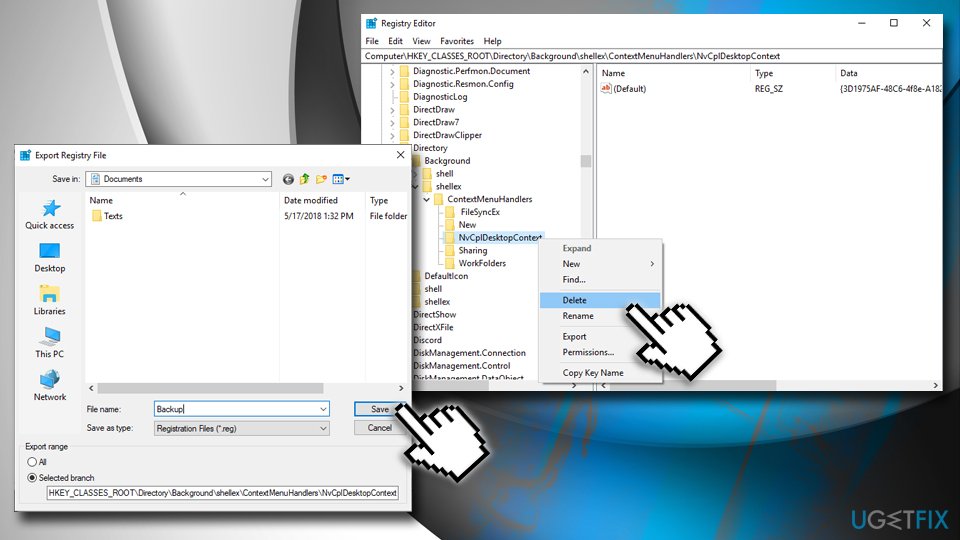
Task: Click the Registry Editor address bar
Action: (652, 56)
